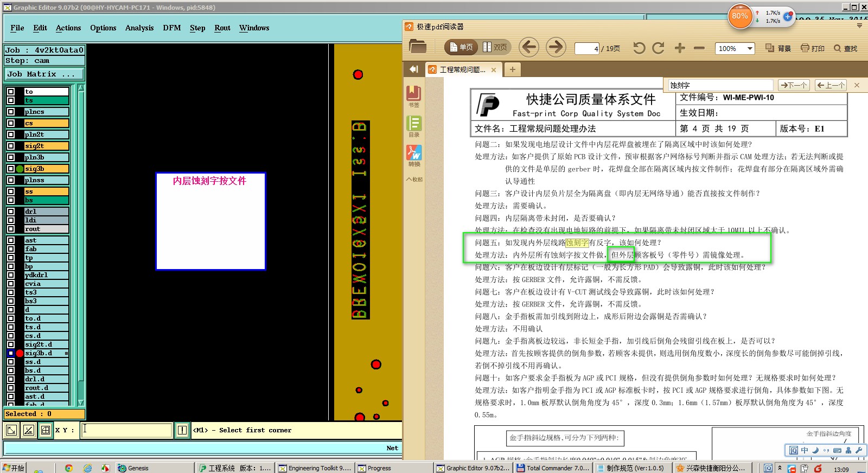
Task: Open the Edit menu
Action: click(40, 28)
